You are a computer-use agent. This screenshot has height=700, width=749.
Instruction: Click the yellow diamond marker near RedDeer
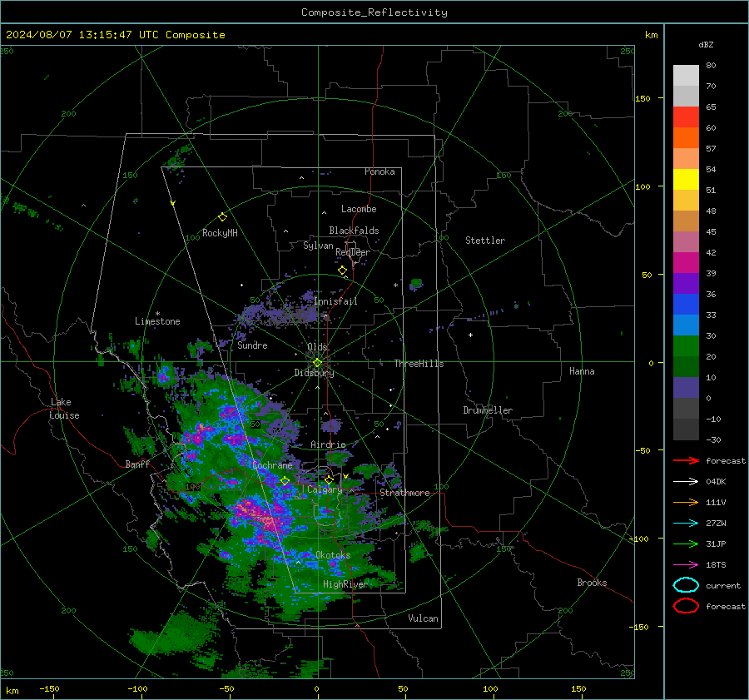342,271
